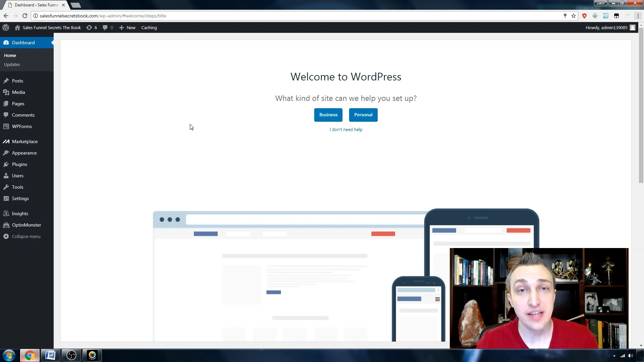Open the New content dropdown in admin bar
644x362 pixels.
[x=127, y=27]
